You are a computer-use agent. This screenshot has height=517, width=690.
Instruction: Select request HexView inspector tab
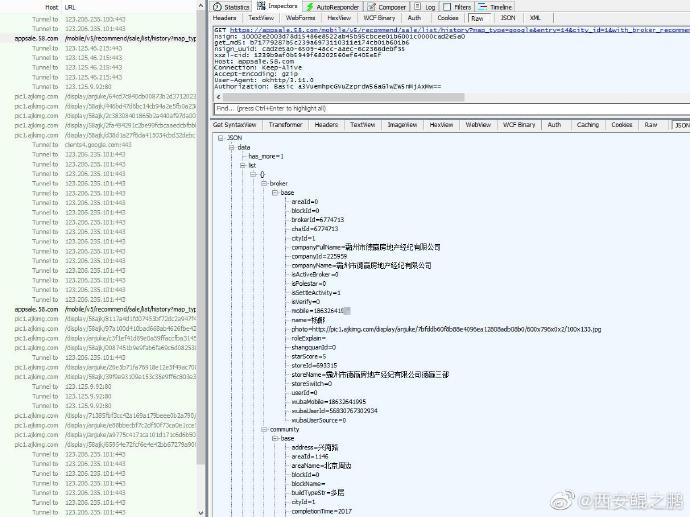pos(339,18)
